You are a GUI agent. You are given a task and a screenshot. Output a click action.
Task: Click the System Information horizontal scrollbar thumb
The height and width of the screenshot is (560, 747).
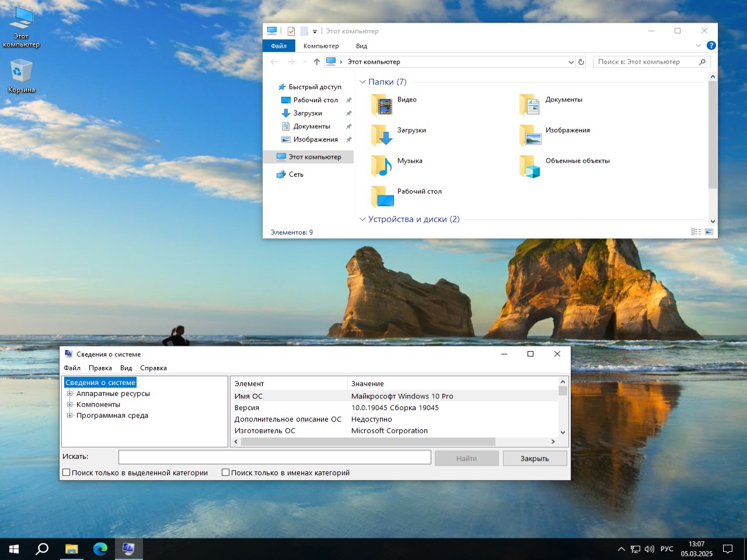(x=368, y=442)
